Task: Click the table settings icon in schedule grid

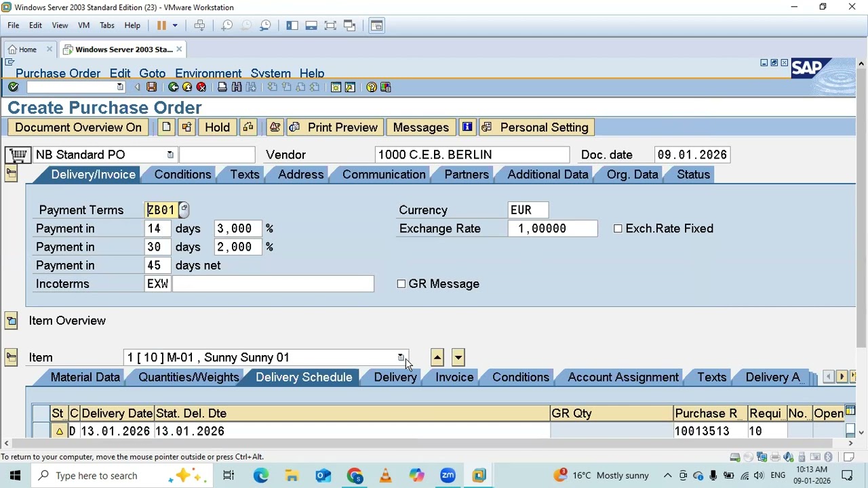Action: (x=850, y=411)
